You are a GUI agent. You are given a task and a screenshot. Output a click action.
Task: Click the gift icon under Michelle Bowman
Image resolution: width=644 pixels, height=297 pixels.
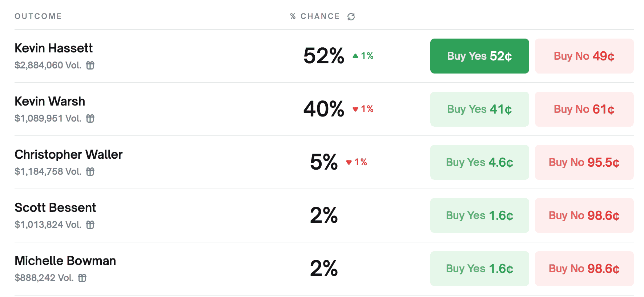[x=82, y=278]
